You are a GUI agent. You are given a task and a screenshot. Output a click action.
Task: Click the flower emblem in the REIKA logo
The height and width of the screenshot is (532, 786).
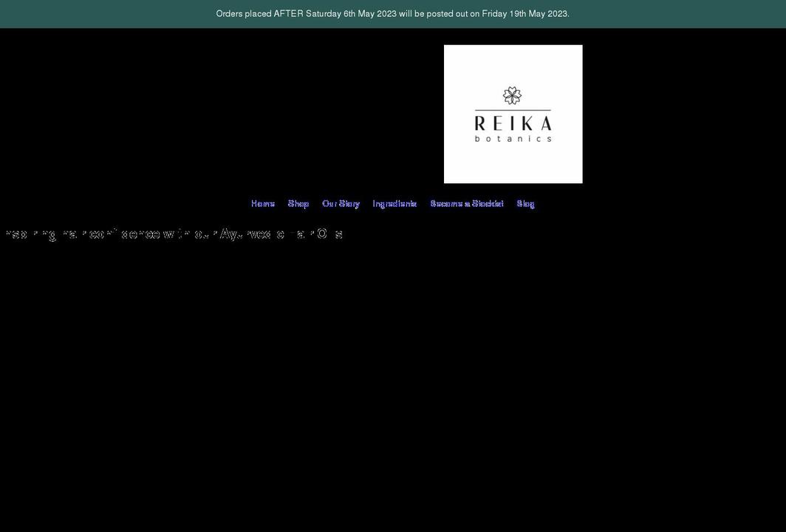tap(512, 95)
